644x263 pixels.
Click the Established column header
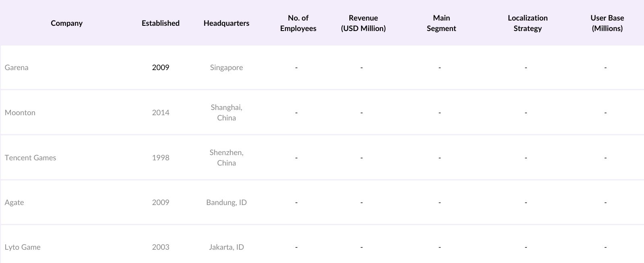pyautogui.click(x=160, y=23)
